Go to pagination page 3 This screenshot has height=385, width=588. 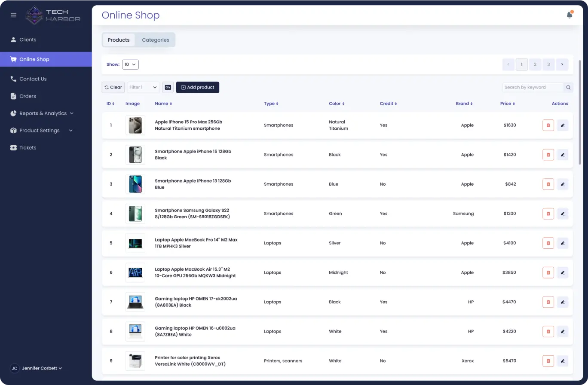[x=548, y=64]
